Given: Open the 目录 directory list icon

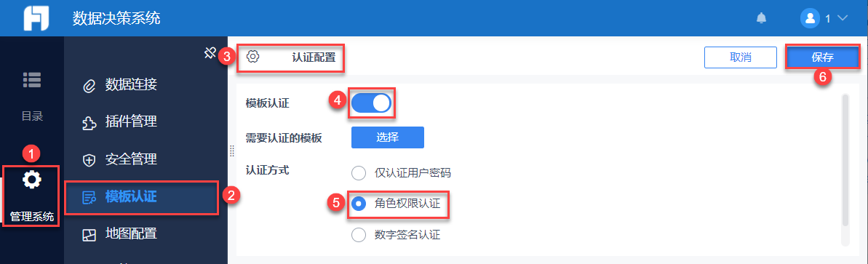Looking at the screenshot, I should click(x=32, y=79).
